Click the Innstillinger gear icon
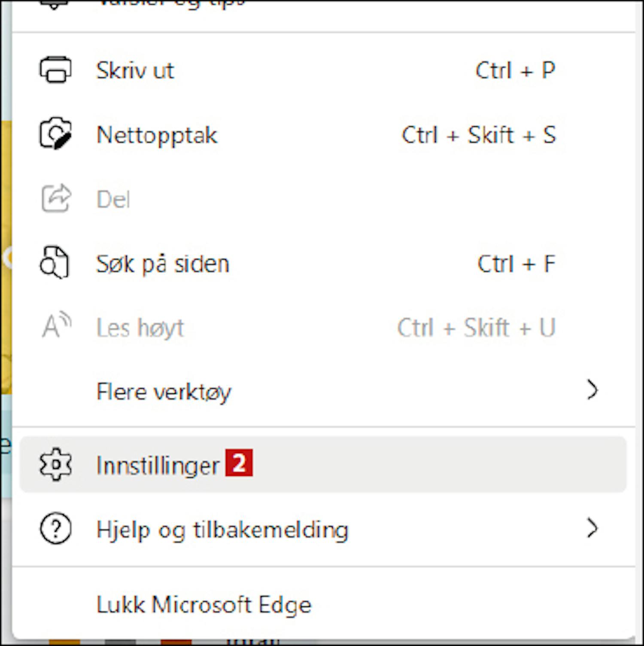 (56, 464)
